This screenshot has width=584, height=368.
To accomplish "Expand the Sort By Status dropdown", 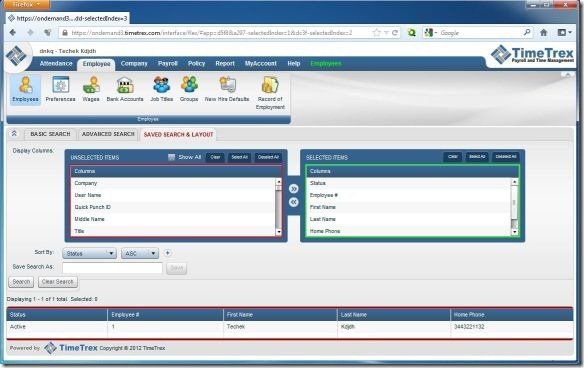I will pyautogui.click(x=89, y=253).
